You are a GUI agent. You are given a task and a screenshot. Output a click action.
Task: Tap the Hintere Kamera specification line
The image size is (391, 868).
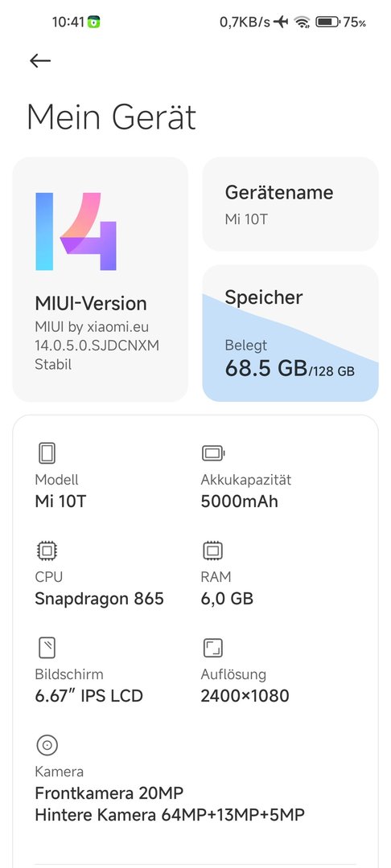click(x=170, y=815)
